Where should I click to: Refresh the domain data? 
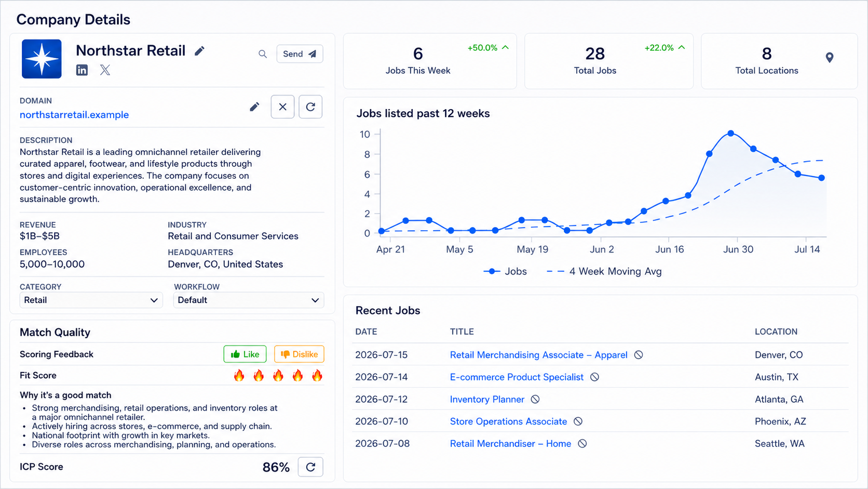310,107
